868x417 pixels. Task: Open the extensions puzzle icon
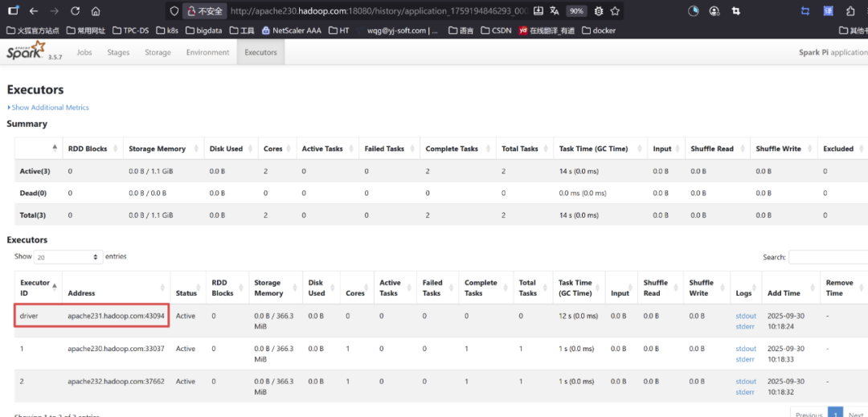[x=850, y=11]
